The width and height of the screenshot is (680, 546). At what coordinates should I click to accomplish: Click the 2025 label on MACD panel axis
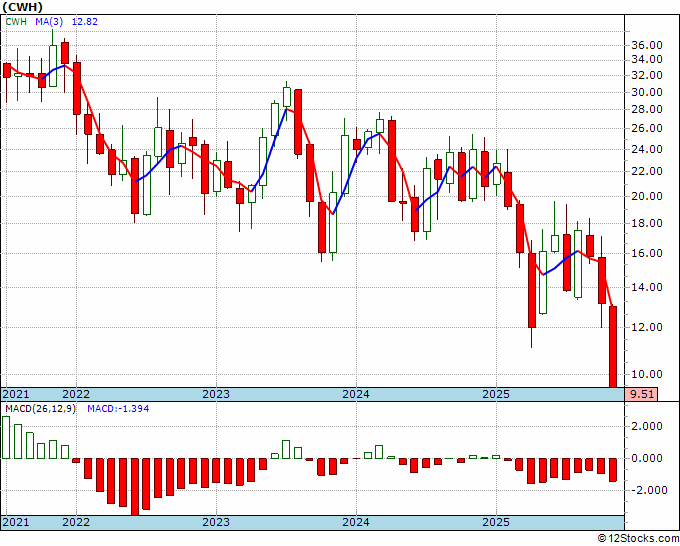pyautogui.click(x=496, y=522)
